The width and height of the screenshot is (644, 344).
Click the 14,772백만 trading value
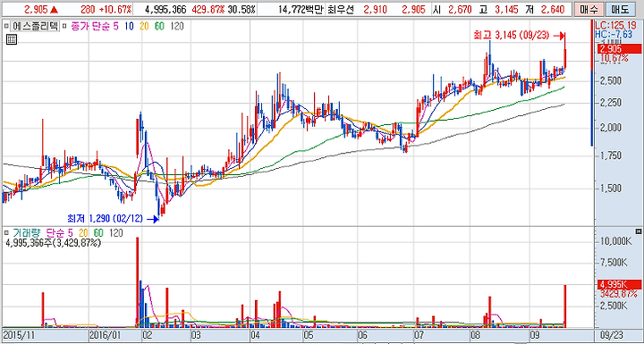pos(301,10)
